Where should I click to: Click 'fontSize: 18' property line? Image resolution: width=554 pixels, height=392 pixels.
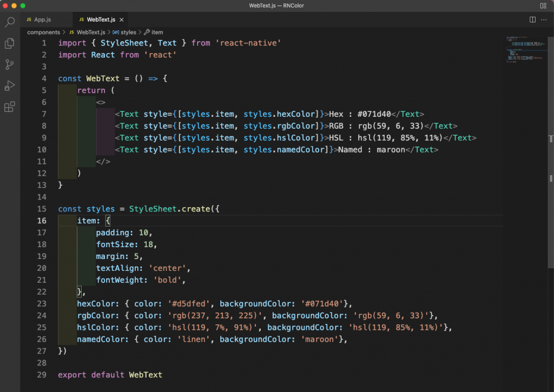[x=127, y=244]
